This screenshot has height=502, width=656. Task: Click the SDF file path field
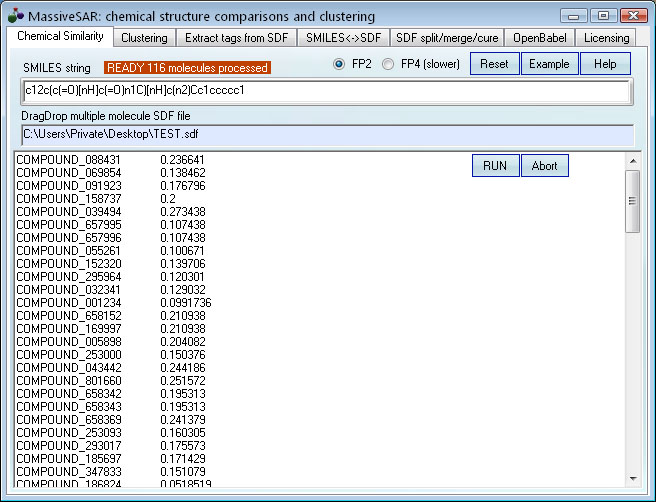[x=325, y=134]
